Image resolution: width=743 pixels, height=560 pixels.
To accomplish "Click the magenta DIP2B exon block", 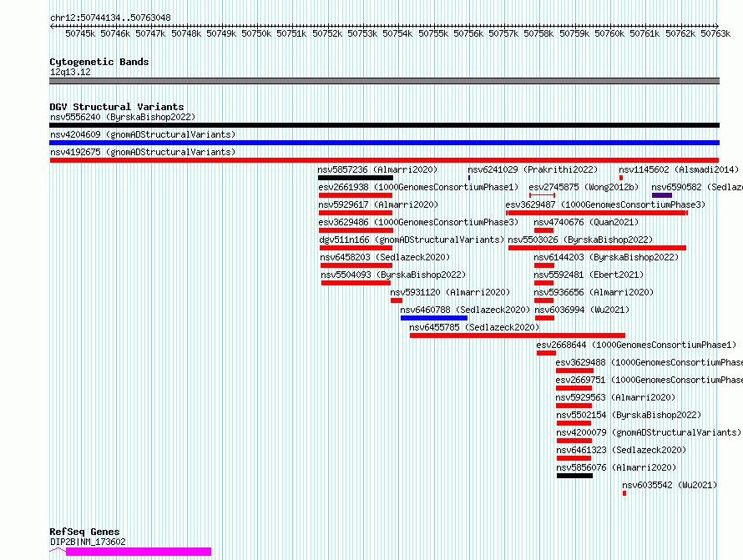I will [139, 552].
